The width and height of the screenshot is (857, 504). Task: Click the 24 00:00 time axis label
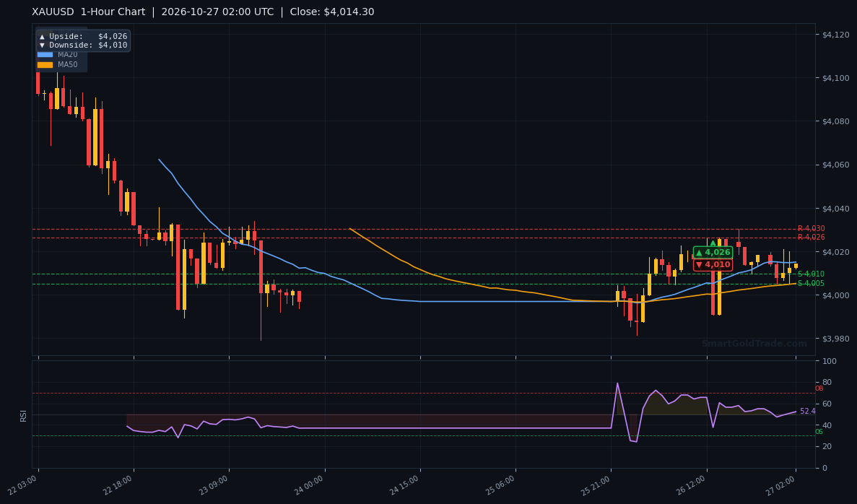pos(309,485)
